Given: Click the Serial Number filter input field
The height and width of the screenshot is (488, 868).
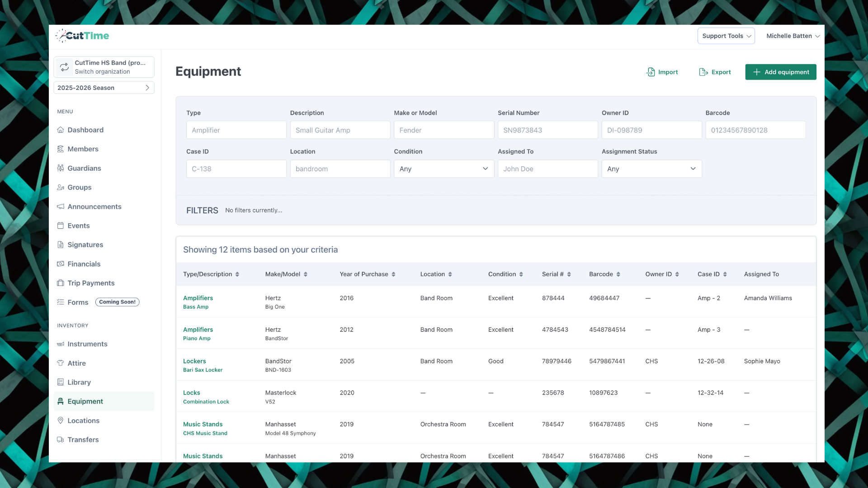Looking at the screenshot, I should (547, 130).
